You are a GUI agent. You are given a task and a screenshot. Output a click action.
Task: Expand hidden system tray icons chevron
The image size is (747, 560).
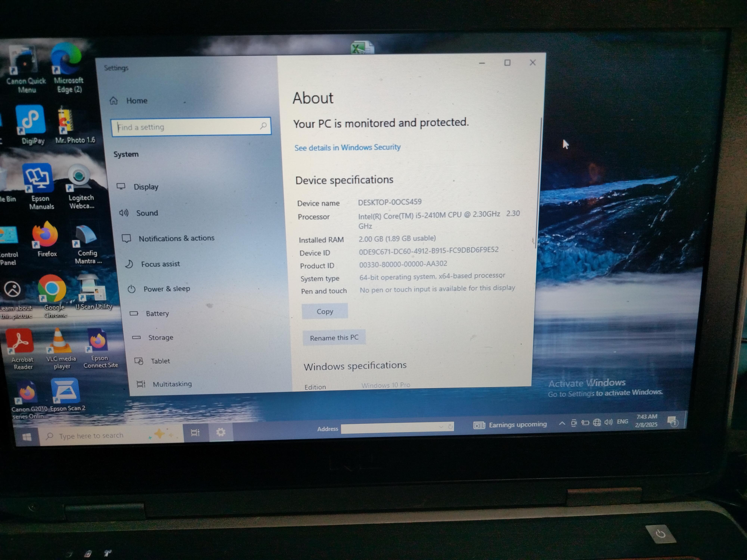click(x=562, y=423)
